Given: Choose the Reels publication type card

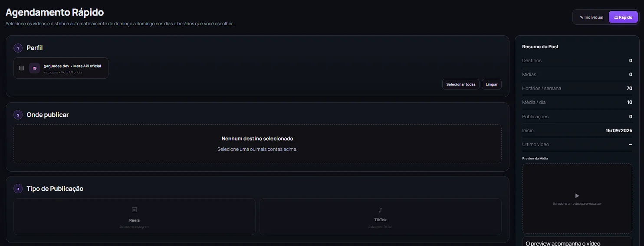Looking at the screenshot, I should (x=135, y=217).
